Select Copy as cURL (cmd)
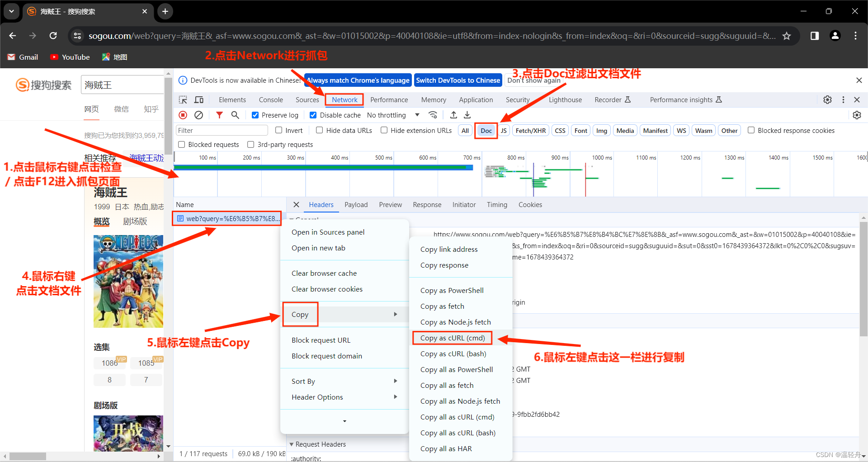Viewport: 868px width, 462px height. tap(452, 338)
